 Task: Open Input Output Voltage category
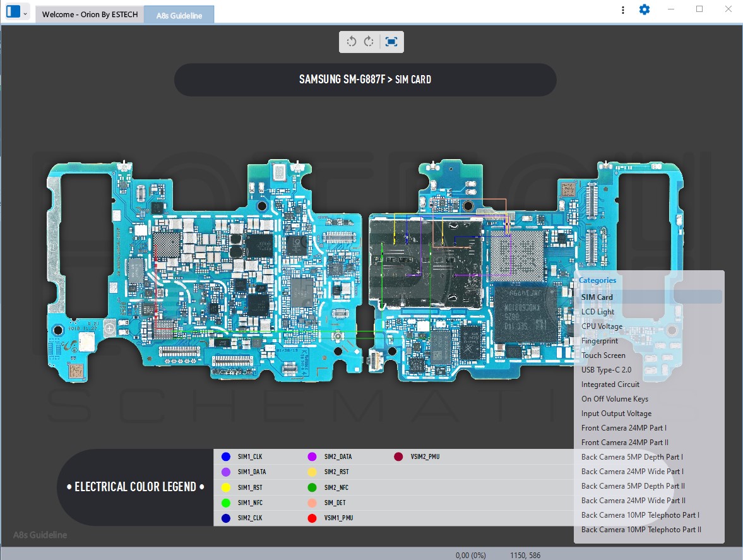pos(616,414)
